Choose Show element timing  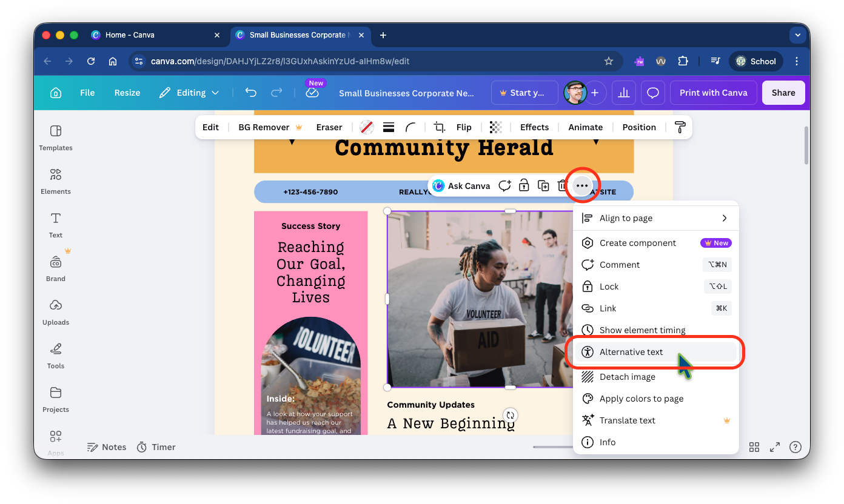pyautogui.click(x=656, y=330)
